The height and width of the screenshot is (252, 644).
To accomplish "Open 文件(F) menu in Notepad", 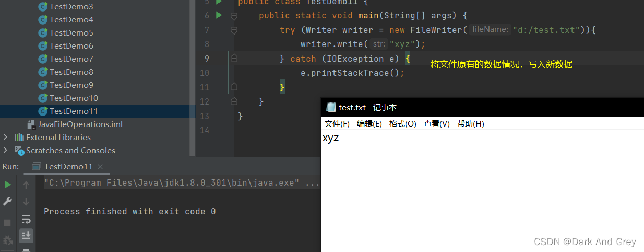I will (337, 124).
